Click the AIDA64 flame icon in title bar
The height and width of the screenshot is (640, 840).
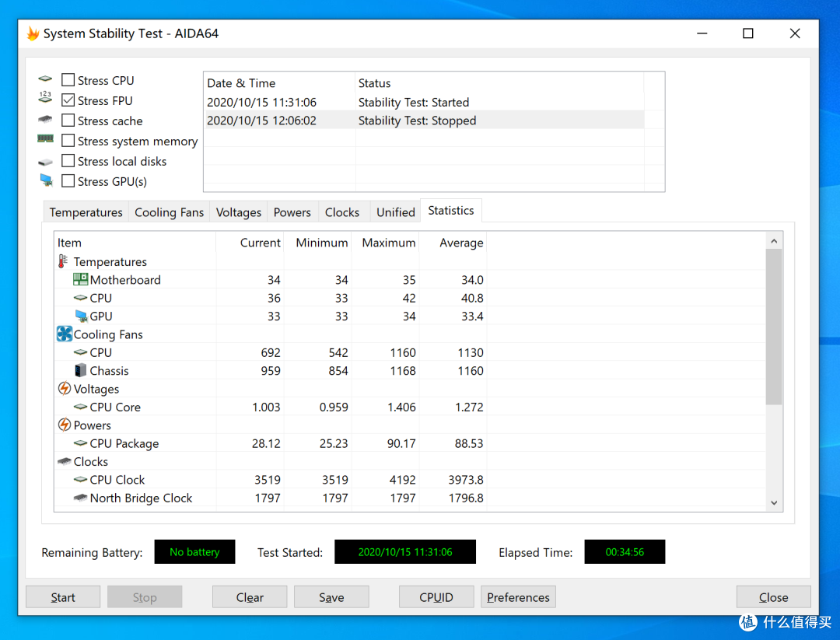point(33,33)
